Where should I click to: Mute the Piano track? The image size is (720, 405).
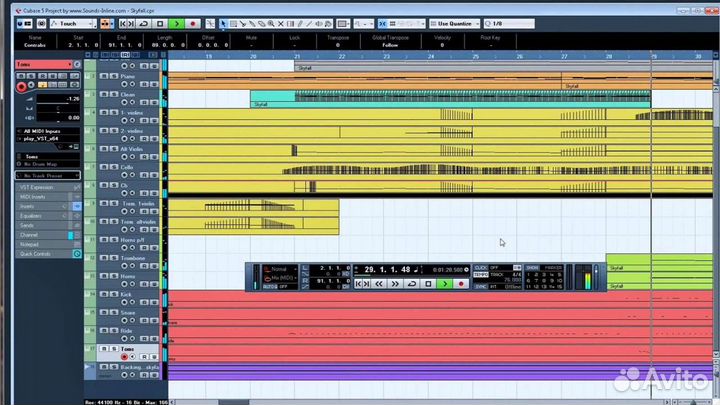tap(103, 75)
